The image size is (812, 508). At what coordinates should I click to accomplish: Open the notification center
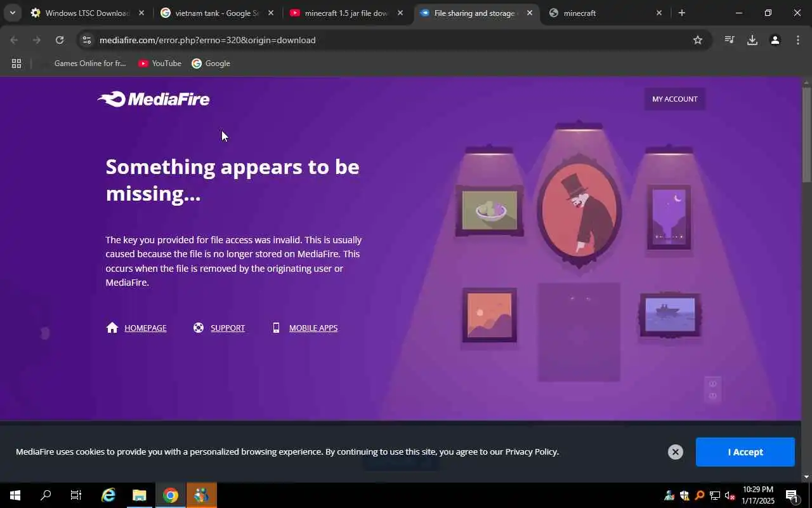tap(792, 495)
